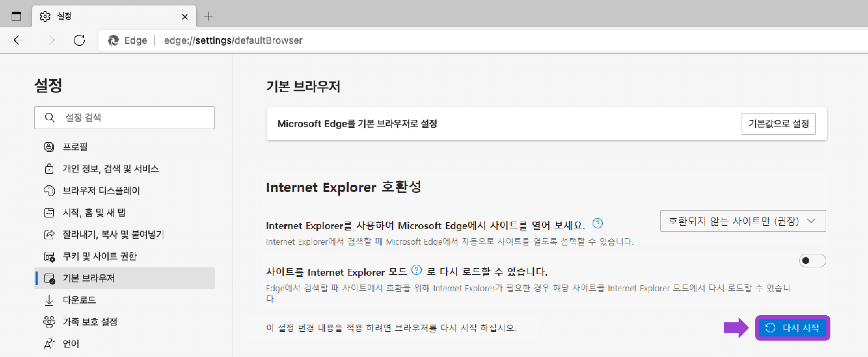This screenshot has height=357, width=868.
Task: Click the icon beside 시작, 홈 및 새 탭
Action: point(49,212)
